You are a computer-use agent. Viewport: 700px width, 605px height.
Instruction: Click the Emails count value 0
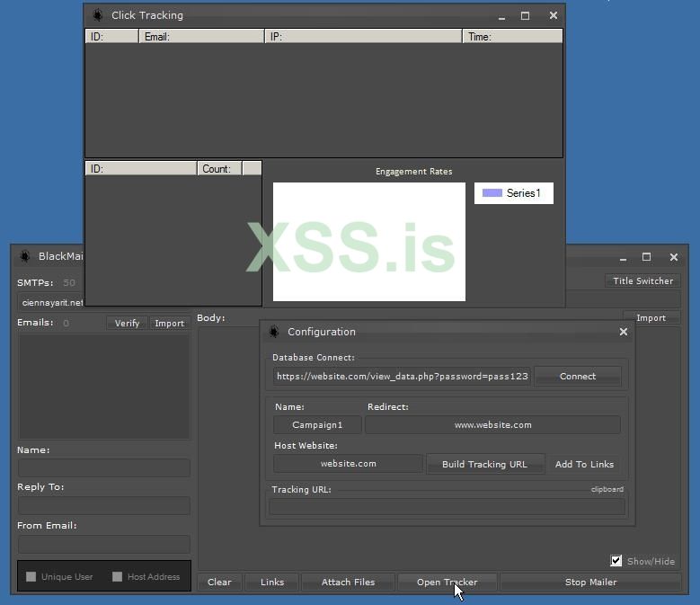pyautogui.click(x=66, y=323)
